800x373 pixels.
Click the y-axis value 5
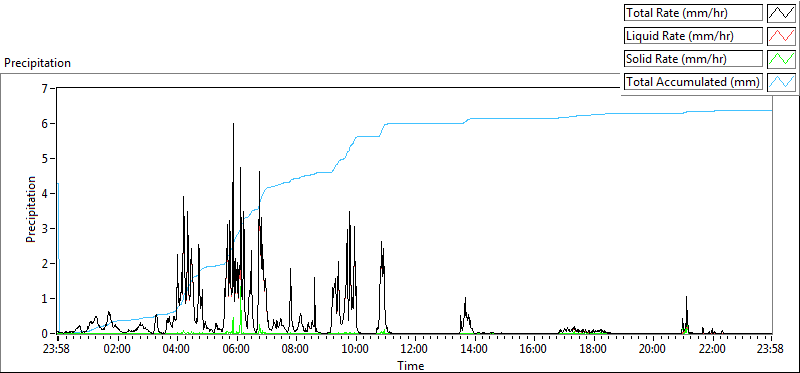pyautogui.click(x=45, y=159)
